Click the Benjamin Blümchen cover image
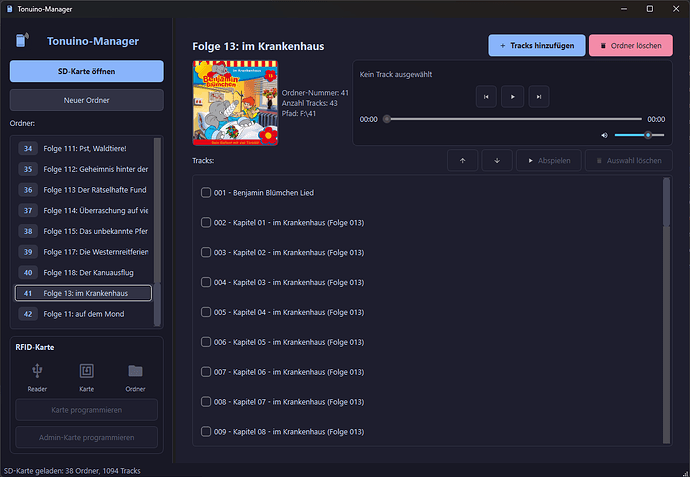The width and height of the screenshot is (690, 477). pyautogui.click(x=235, y=103)
